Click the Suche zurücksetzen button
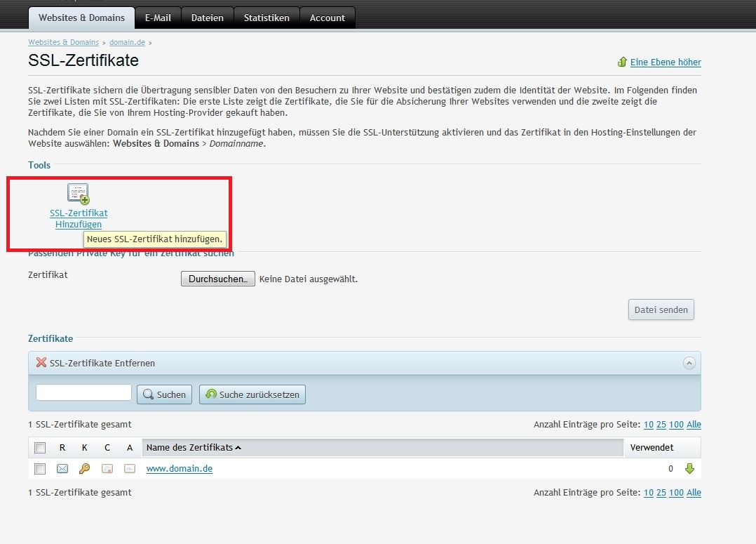Viewport: 756px width, 544px height. click(252, 394)
